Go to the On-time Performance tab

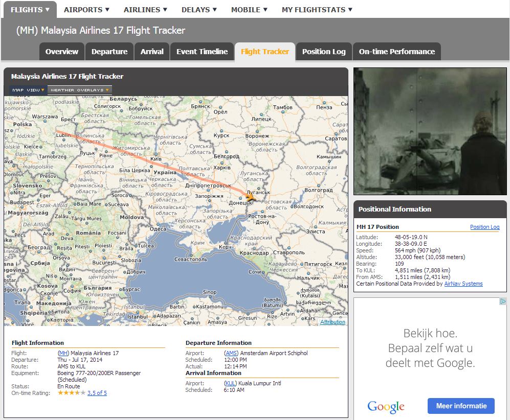396,52
